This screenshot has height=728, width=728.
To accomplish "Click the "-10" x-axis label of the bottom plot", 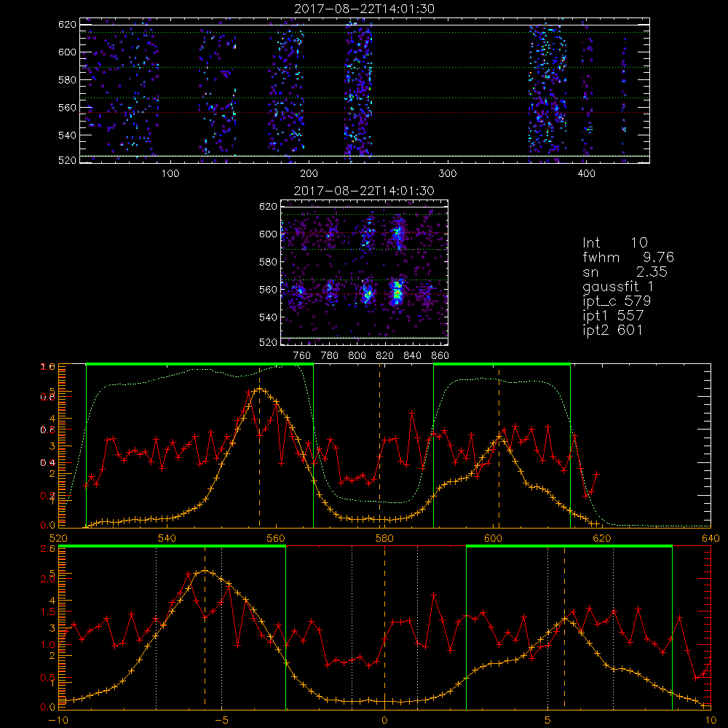I will pos(58,721).
